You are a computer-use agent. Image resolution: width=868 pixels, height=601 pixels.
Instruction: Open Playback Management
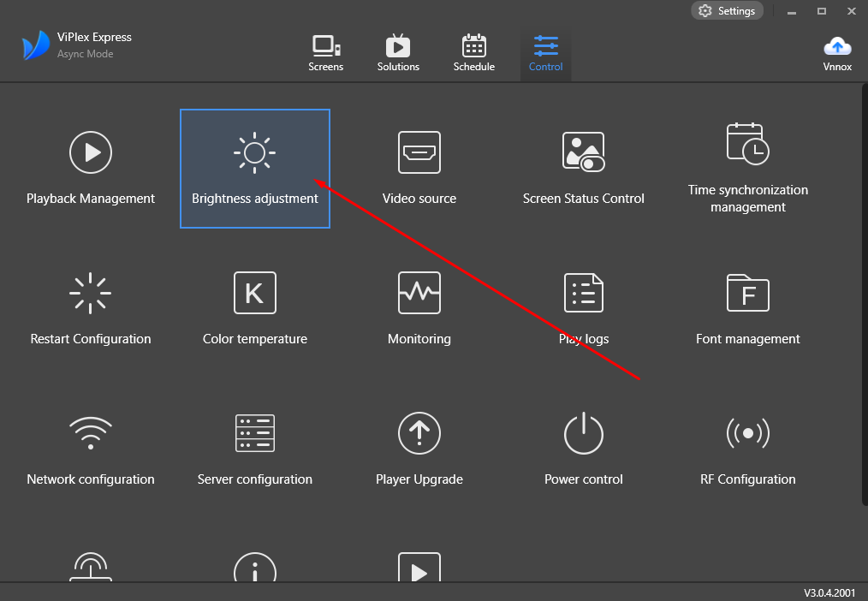pos(91,169)
